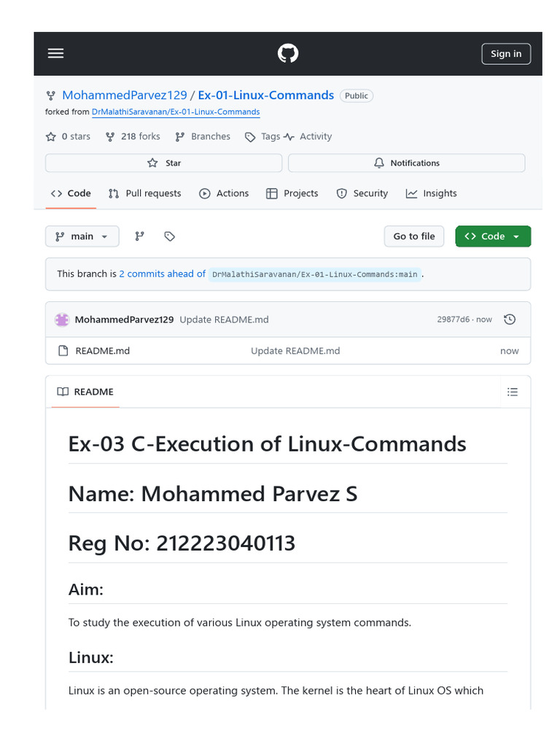560x747 pixels.
Task: Open MohammedParvez129 commit author link
Action: click(x=124, y=320)
